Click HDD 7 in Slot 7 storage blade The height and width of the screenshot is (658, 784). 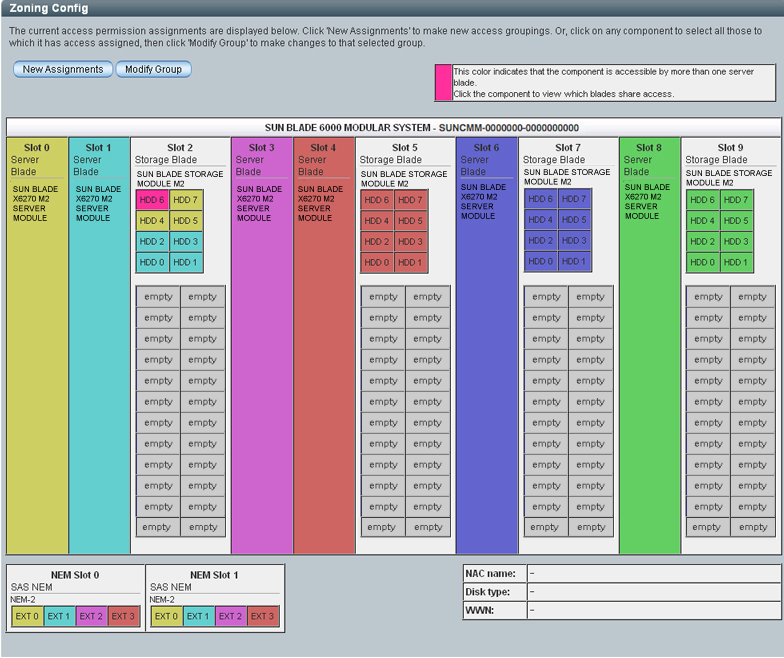(x=574, y=199)
